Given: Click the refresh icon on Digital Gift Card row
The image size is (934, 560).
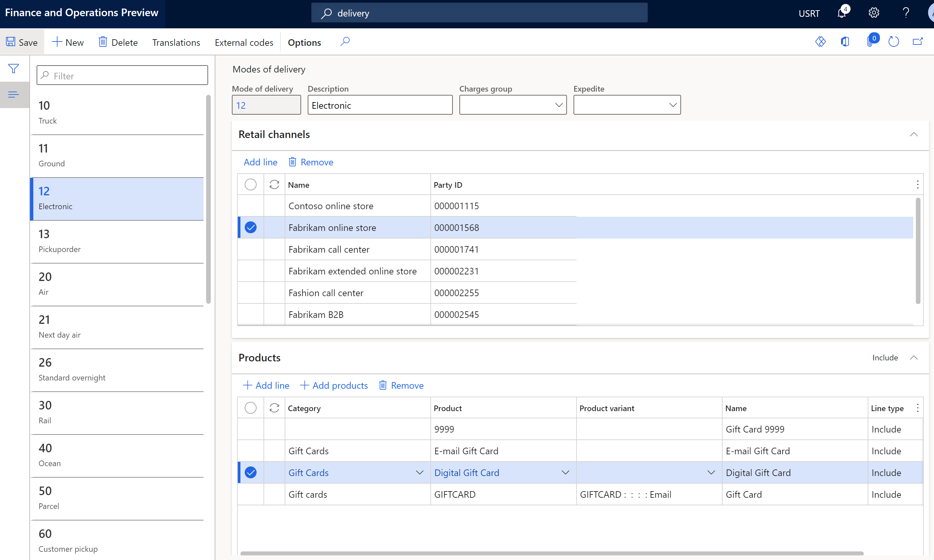Looking at the screenshot, I should click(273, 472).
